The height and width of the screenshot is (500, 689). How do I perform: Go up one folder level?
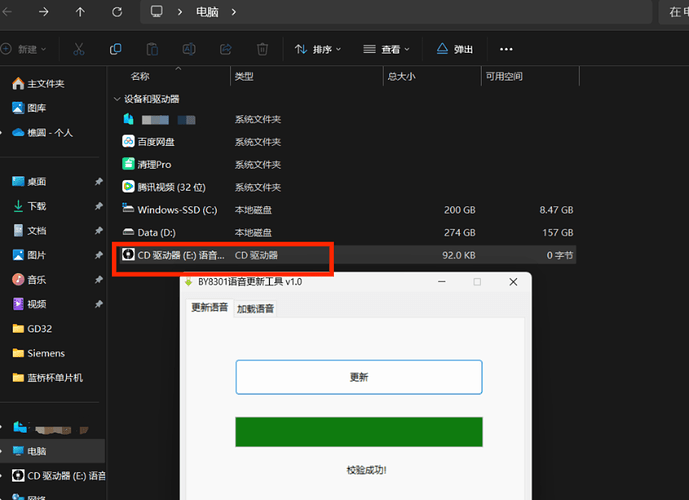click(x=80, y=12)
